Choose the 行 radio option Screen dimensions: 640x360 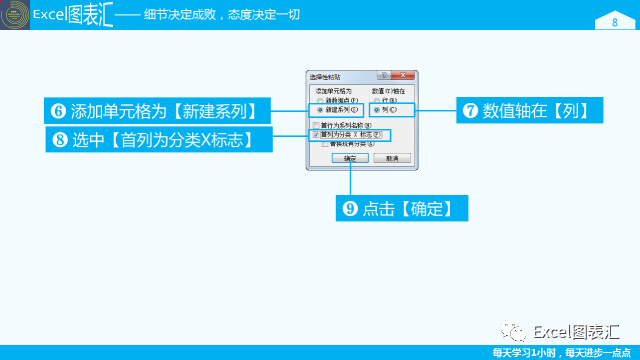tap(377, 100)
